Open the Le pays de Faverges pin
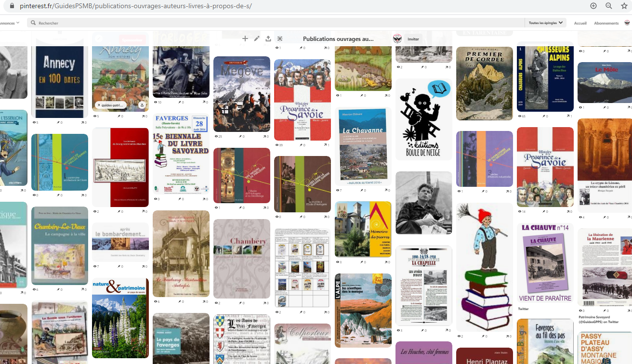The width and height of the screenshot is (632, 364). 181,338
